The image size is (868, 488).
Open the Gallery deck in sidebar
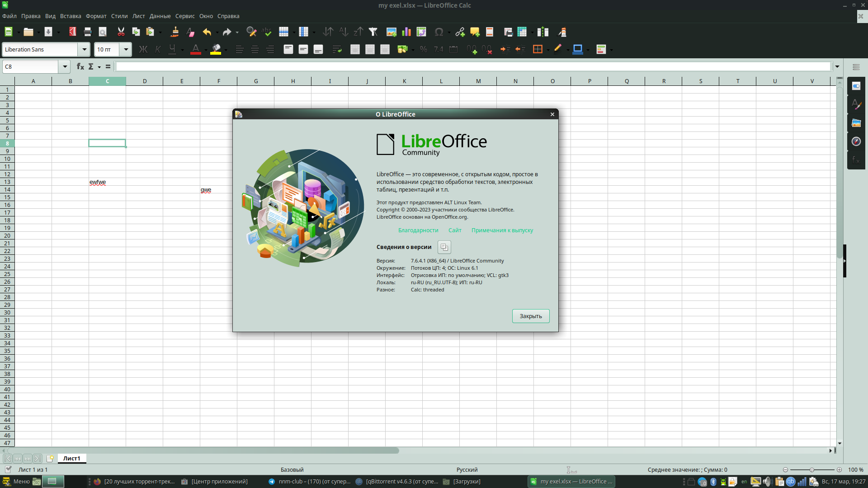856,123
